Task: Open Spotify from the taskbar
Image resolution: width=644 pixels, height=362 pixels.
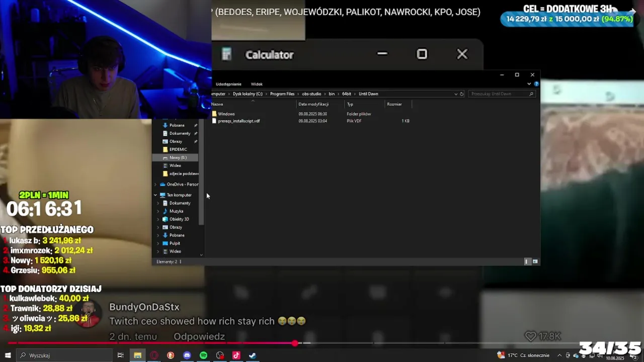Action: (x=203, y=355)
